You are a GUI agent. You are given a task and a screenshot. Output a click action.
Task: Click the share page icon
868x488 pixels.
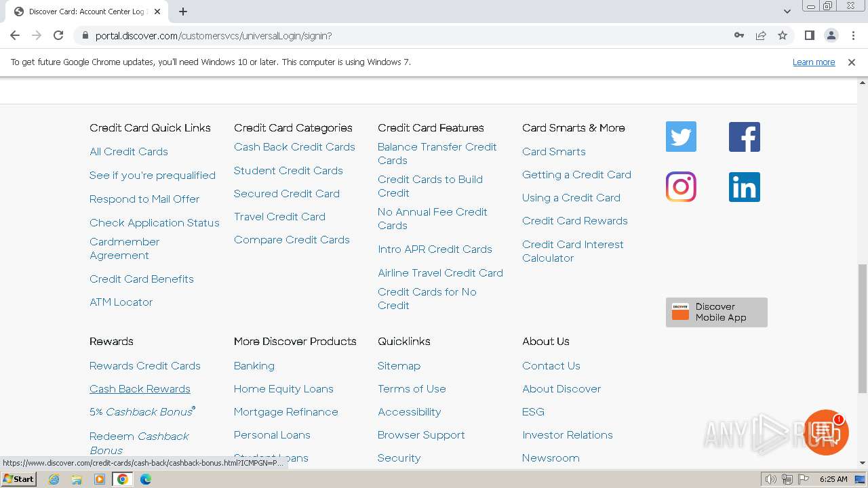point(761,35)
